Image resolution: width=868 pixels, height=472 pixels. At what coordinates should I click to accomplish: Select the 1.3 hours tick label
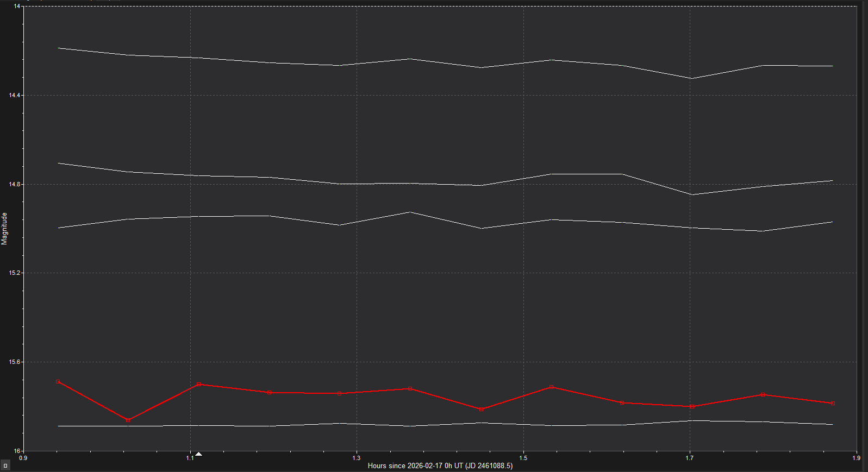357,458
